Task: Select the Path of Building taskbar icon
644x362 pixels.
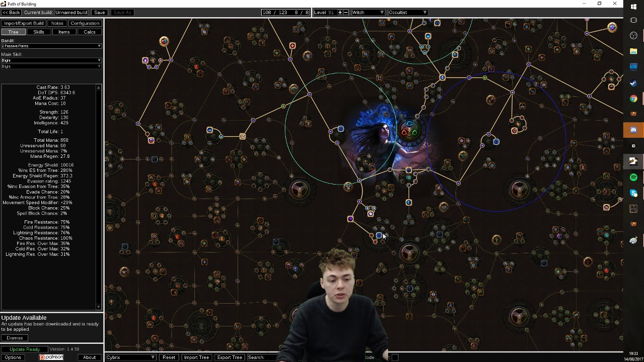Action: click(x=633, y=161)
